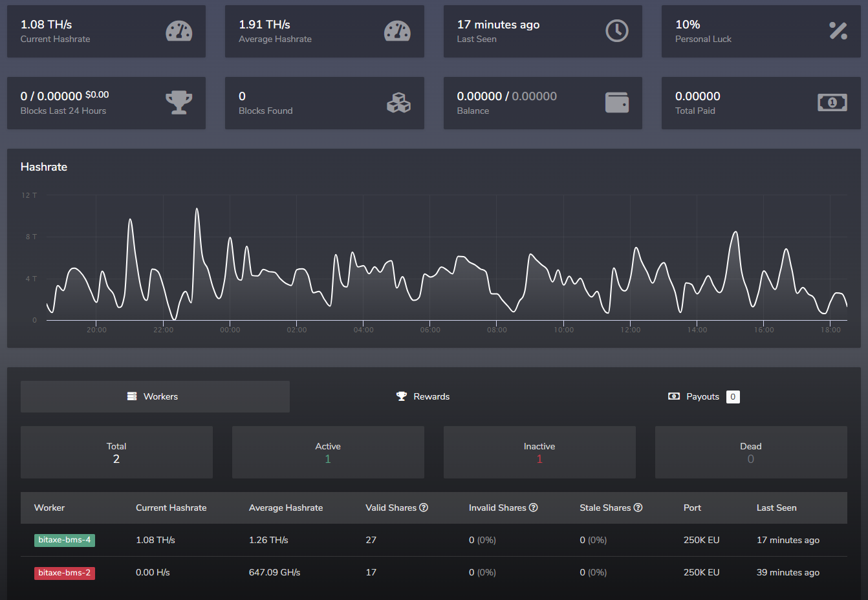Click the speedometer icon on Average Hashrate card

click(397, 30)
